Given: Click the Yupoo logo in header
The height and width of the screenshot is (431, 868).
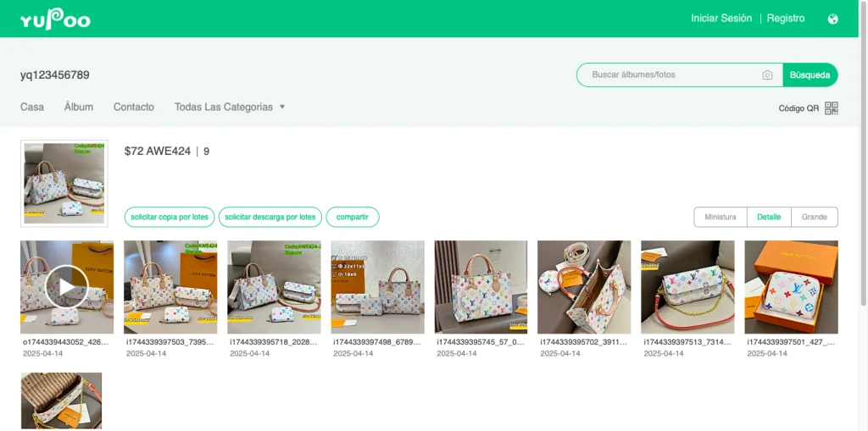Looking at the screenshot, I should [55, 19].
